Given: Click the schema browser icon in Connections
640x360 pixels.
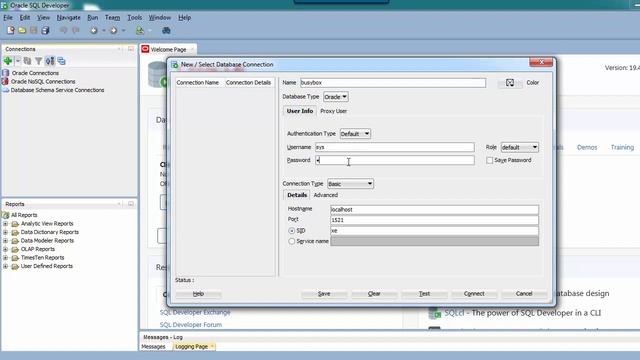Looking at the screenshot, I should [x=50, y=61].
